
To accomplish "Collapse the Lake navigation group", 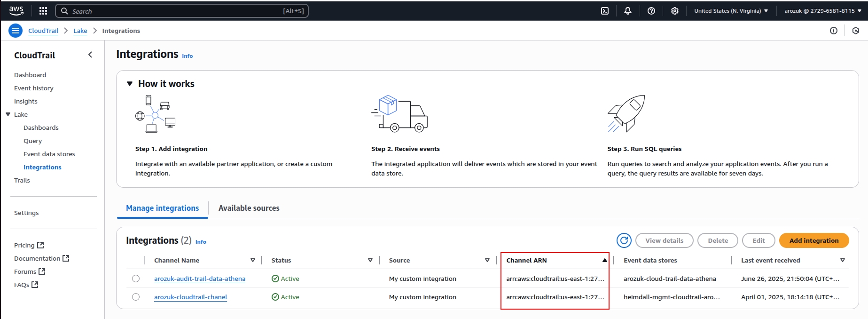I will coord(8,114).
